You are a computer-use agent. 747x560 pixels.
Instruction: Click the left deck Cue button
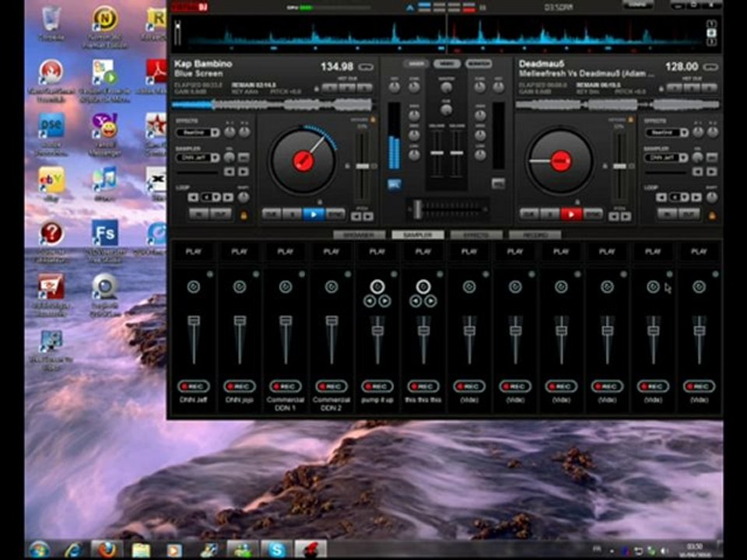click(x=272, y=215)
